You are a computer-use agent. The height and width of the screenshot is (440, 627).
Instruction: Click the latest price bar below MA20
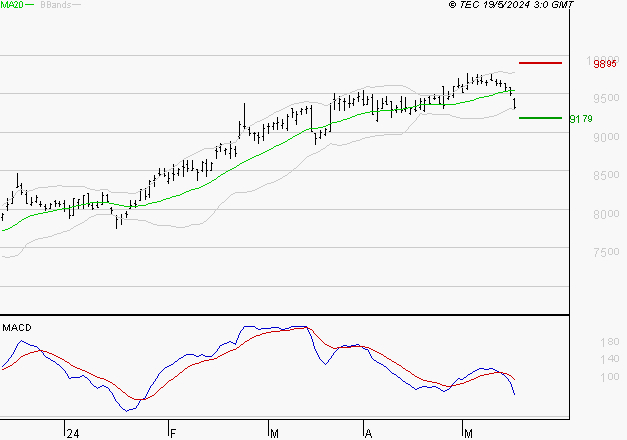click(x=515, y=103)
